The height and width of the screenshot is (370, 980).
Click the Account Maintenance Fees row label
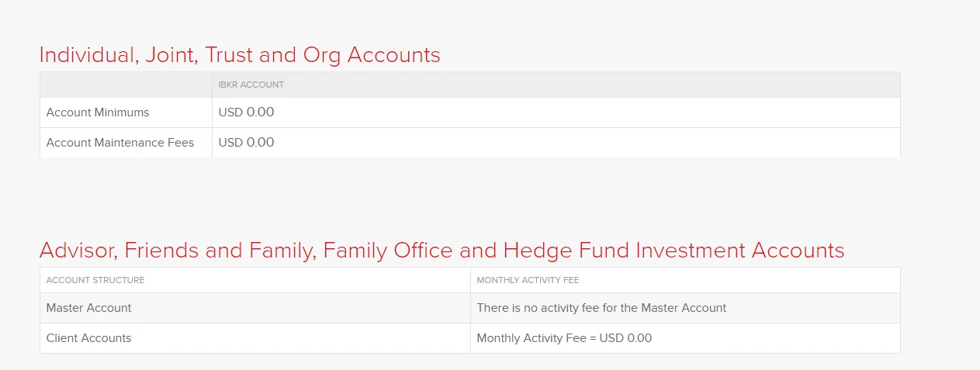tap(120, 143)
